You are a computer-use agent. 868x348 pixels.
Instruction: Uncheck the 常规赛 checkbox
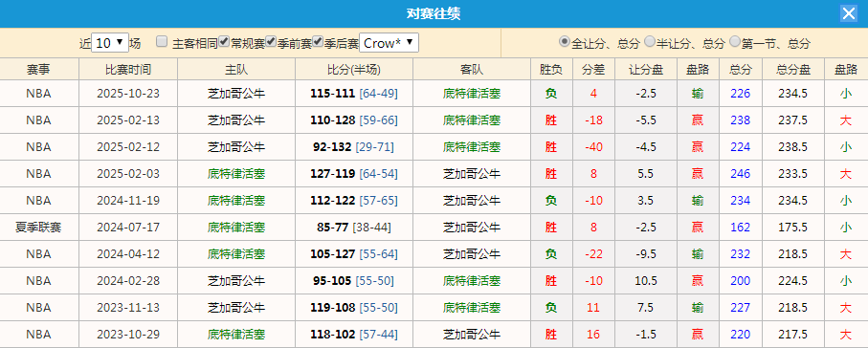click(x=224, y=41)
